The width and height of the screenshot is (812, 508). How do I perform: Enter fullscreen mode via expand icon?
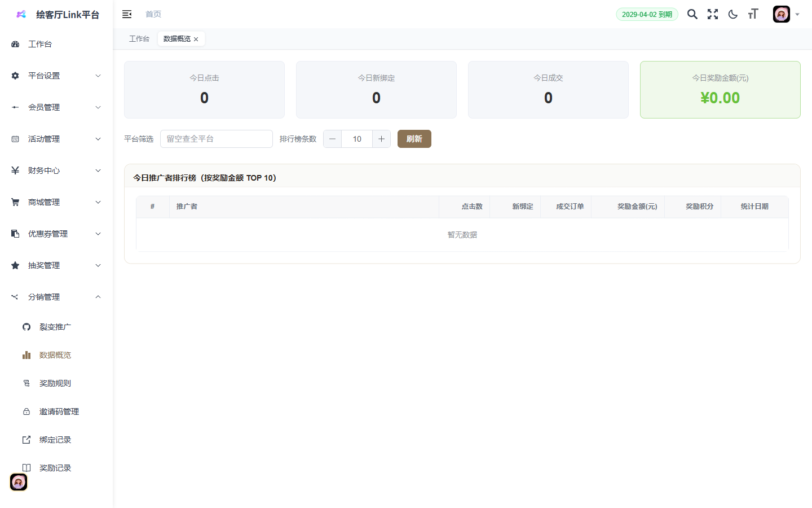click(x=713, y=14)
